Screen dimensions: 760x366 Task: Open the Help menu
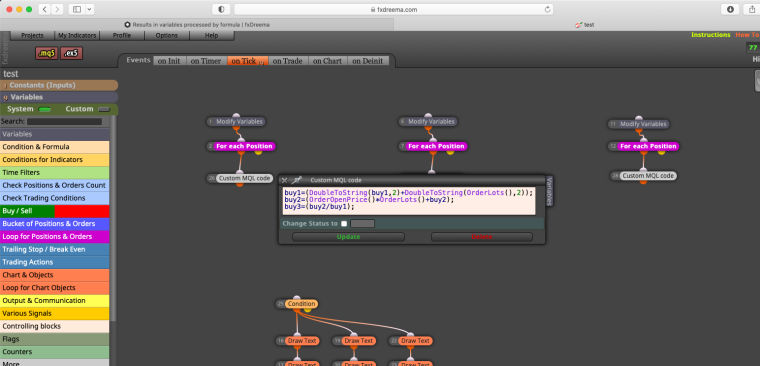211,35
